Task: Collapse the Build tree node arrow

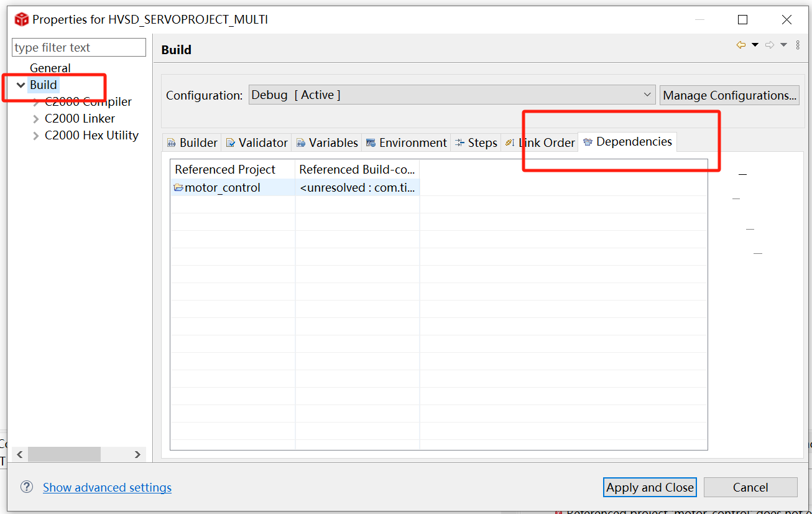Action: click(21, 85)
